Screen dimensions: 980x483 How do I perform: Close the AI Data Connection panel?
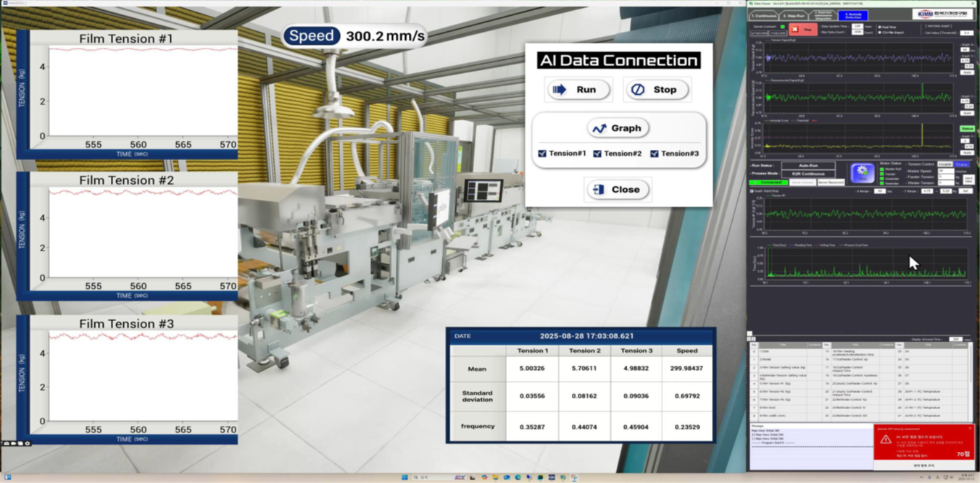(618, 190)
